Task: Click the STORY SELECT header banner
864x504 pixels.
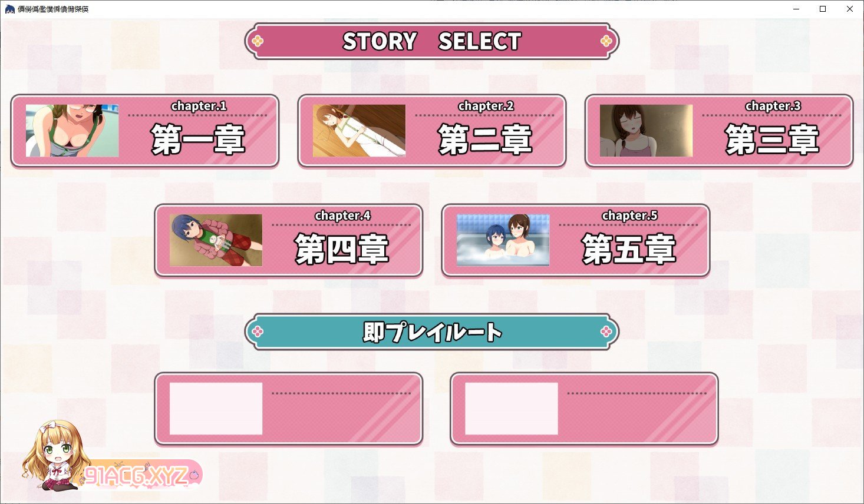Action: pos(431,41)
